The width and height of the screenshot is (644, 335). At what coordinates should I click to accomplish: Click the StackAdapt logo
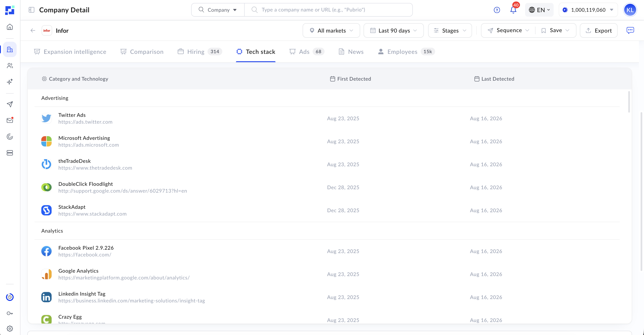[46, 210]
